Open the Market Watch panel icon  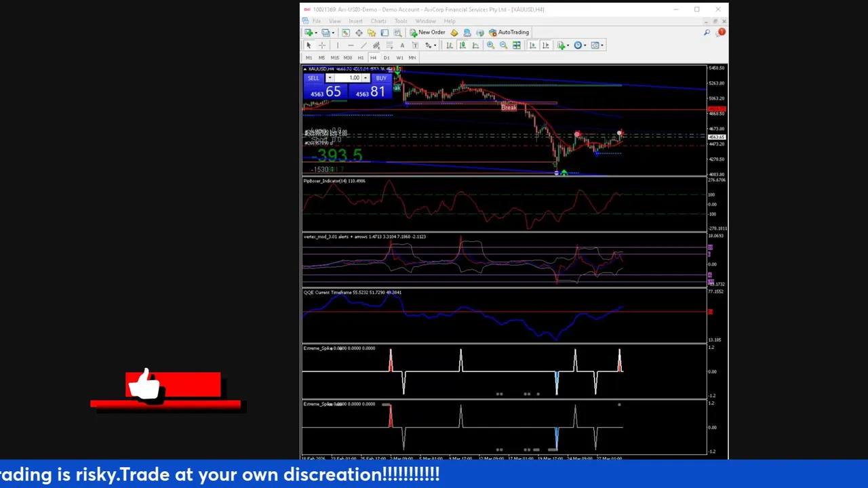pos(345,33)
